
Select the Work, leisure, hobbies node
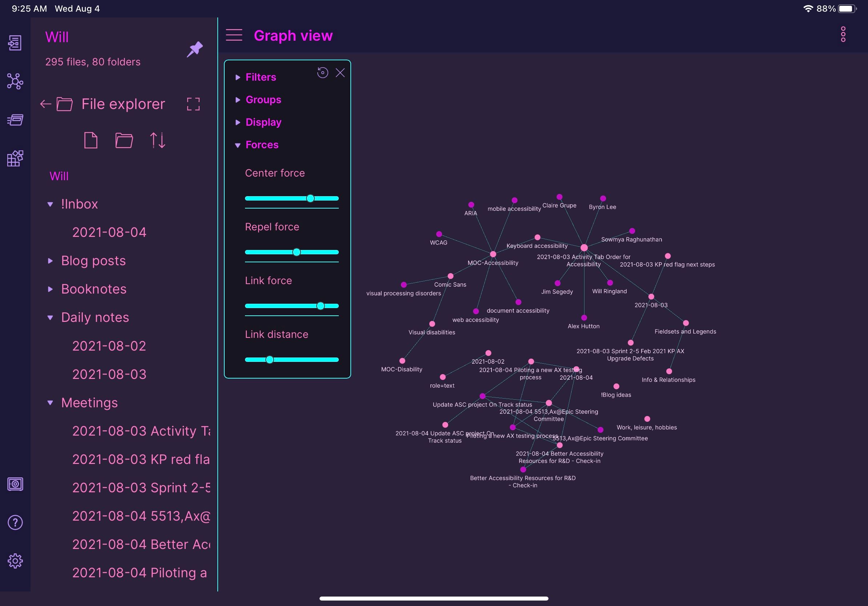click(x=647, y=419)
